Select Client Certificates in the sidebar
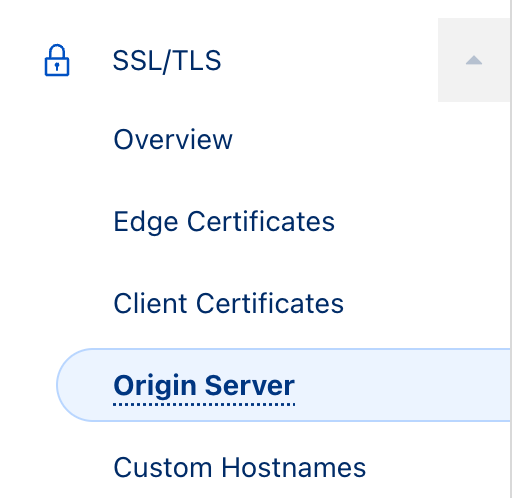 228,303
